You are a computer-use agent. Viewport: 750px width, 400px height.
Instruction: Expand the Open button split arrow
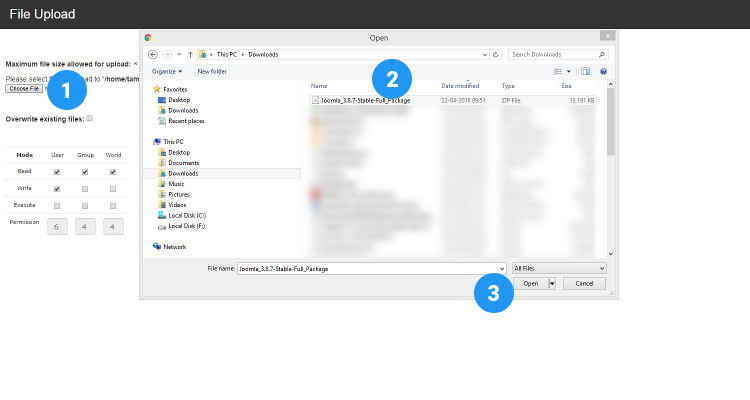point(552,284)
